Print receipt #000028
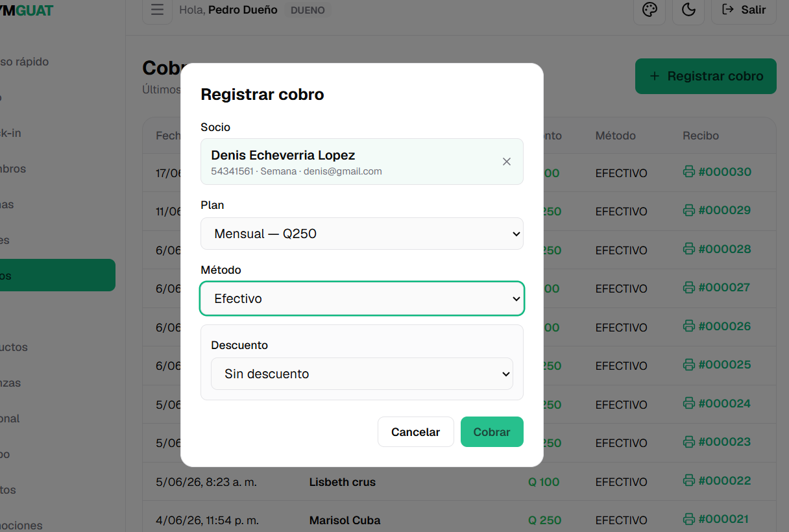 point(717,249)
